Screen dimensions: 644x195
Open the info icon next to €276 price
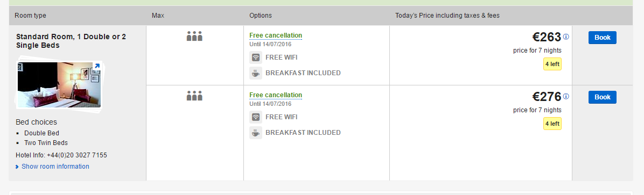coord(566,97)
